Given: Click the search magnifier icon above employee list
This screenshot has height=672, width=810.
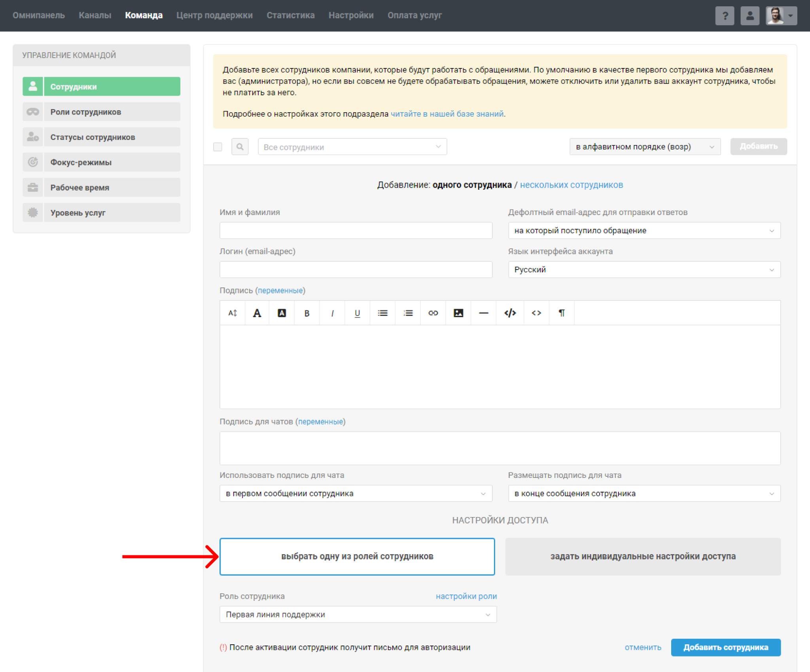Looking at the screenshot, I should (240, 147).
